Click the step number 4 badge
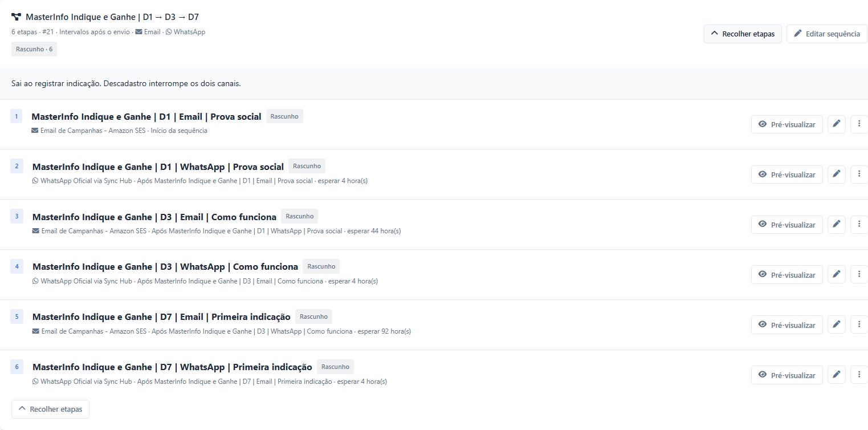This screenshot has height=430, width=868. click(17, 266)
